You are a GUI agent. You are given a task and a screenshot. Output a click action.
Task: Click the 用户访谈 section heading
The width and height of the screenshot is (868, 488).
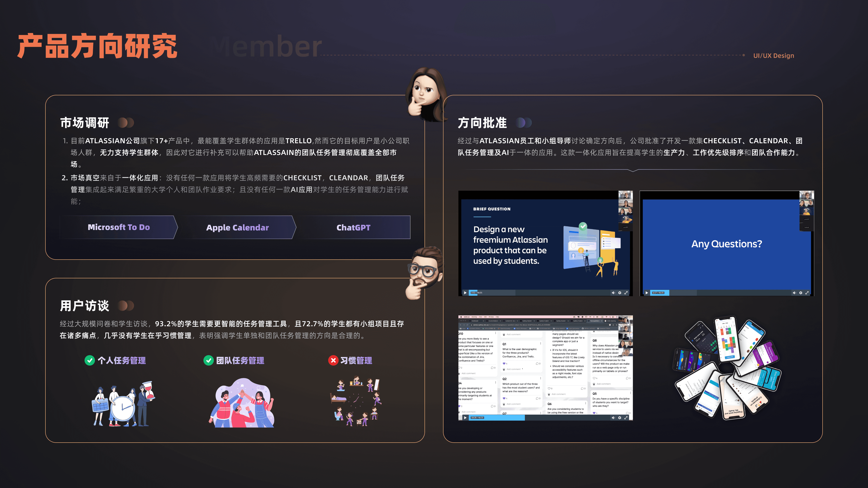coord(85,306)
